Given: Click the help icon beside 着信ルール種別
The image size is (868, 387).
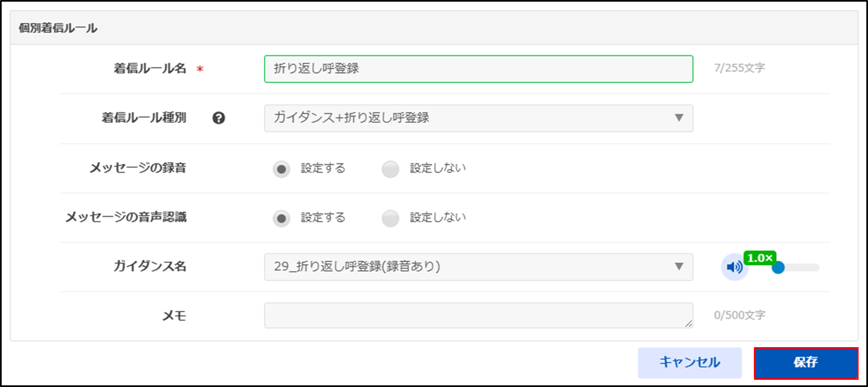Looking at the screenshot, I should point(219,118).
